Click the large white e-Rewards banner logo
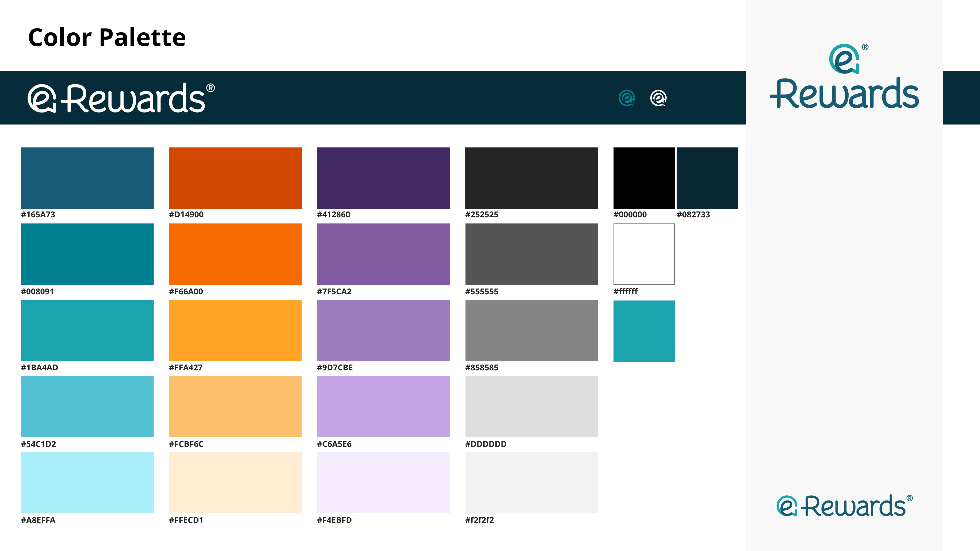The width and height of the screenshot is (980, 551). pyautogui.click(x=121, y=98)
